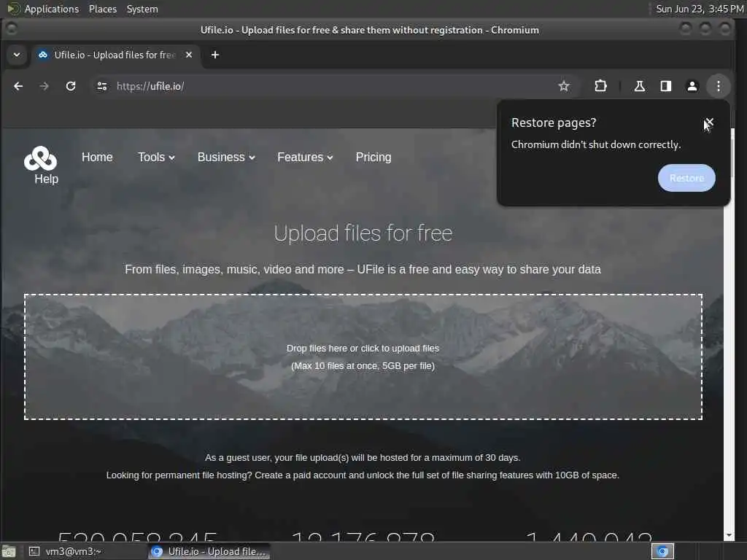Close the Ufile.io tab
The height and width of the screenshot is (560, 747).
[189, 55]
